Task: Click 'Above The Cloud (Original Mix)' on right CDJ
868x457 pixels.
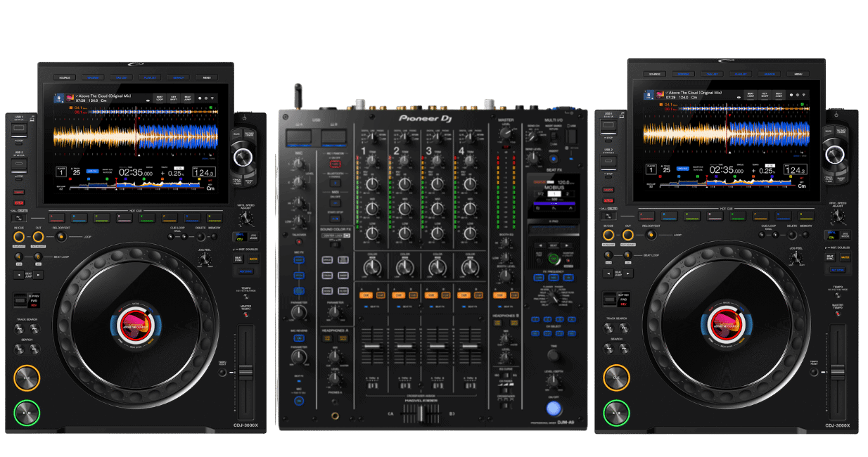Action: coord(694,92)
